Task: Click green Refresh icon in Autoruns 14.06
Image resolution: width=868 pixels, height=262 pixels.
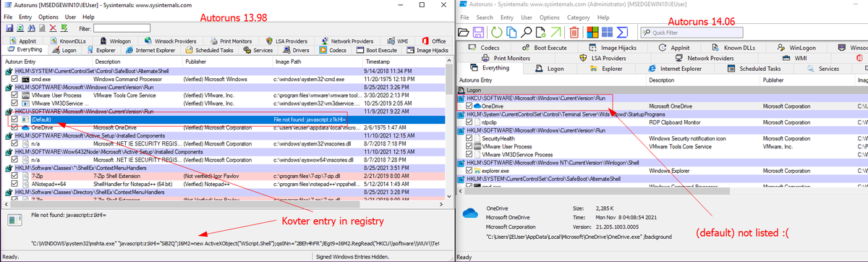Action: [497, 32]
